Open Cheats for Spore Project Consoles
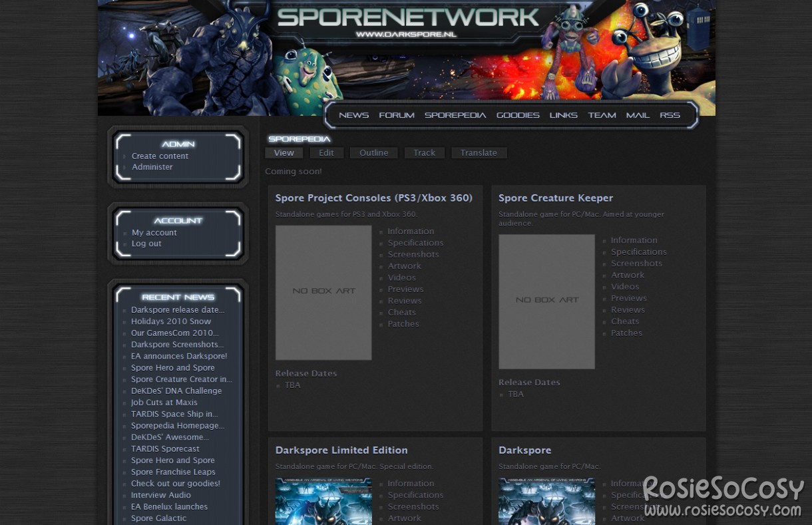Screen dimensions: 812x525 click(401, 312)
